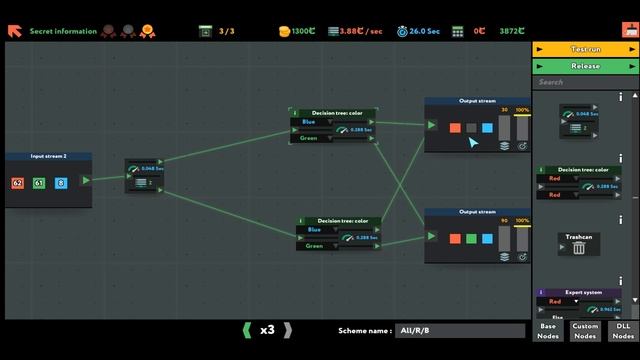Switch to Custom Nodes tab
640x360 pixels.
point(585,331)
